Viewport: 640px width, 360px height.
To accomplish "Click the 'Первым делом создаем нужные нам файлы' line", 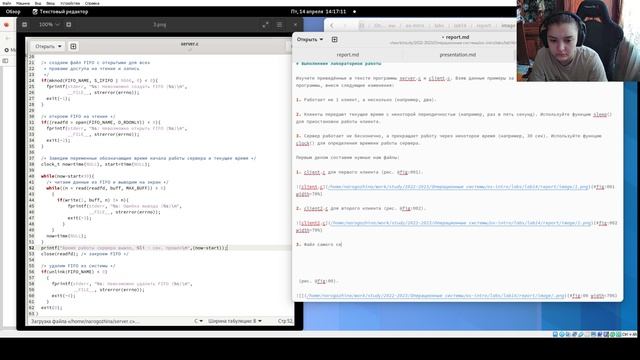I will point(348,158).
